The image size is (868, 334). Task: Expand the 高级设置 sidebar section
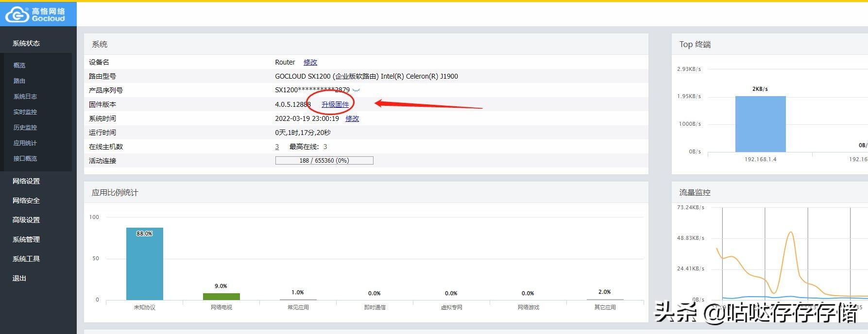tap(26, 220)
